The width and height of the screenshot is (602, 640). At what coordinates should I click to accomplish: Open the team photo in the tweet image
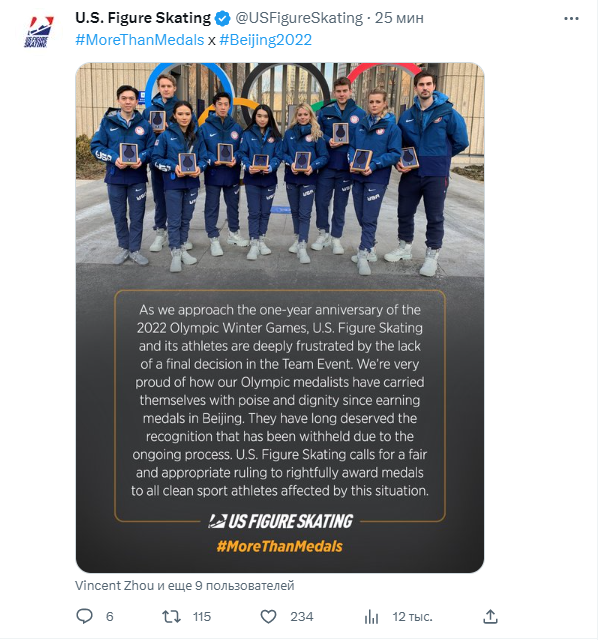click(x=280, y=169)
